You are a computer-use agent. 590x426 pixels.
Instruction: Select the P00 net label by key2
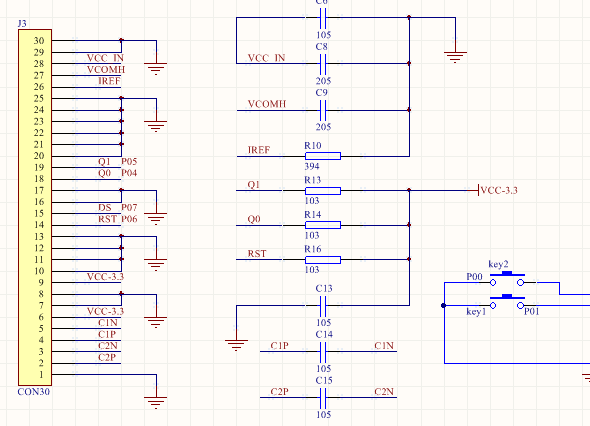474,277
